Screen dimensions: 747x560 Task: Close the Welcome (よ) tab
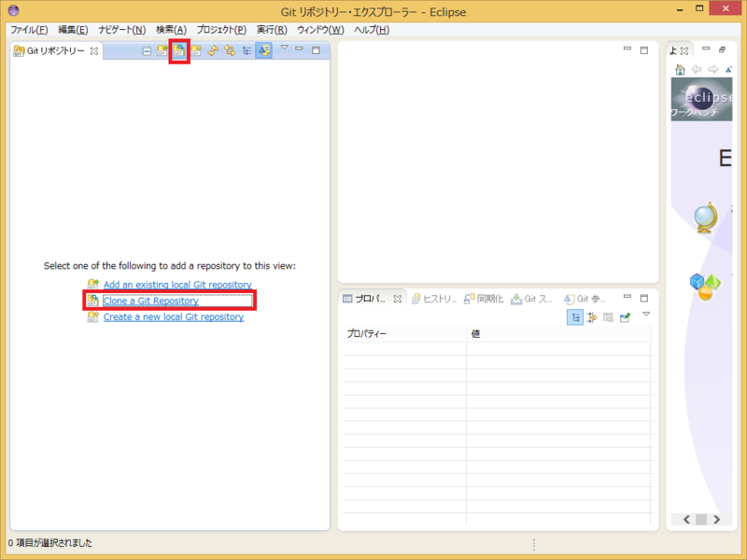pos(684,51)
